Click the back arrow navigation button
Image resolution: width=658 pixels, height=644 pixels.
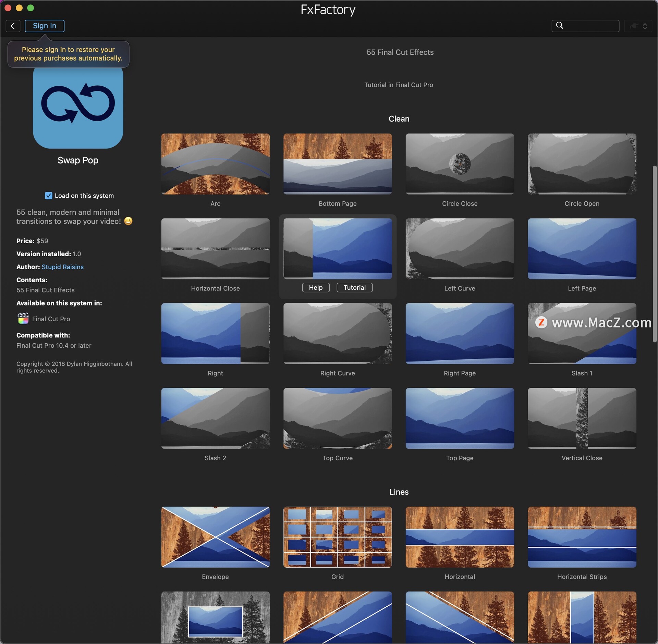click(13, 26)
